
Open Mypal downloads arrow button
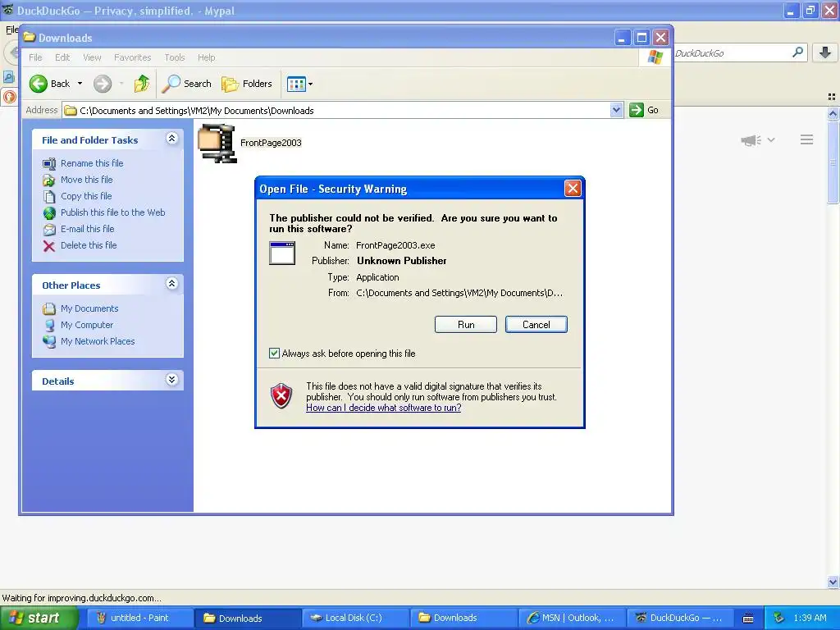(x=825, y=52)
